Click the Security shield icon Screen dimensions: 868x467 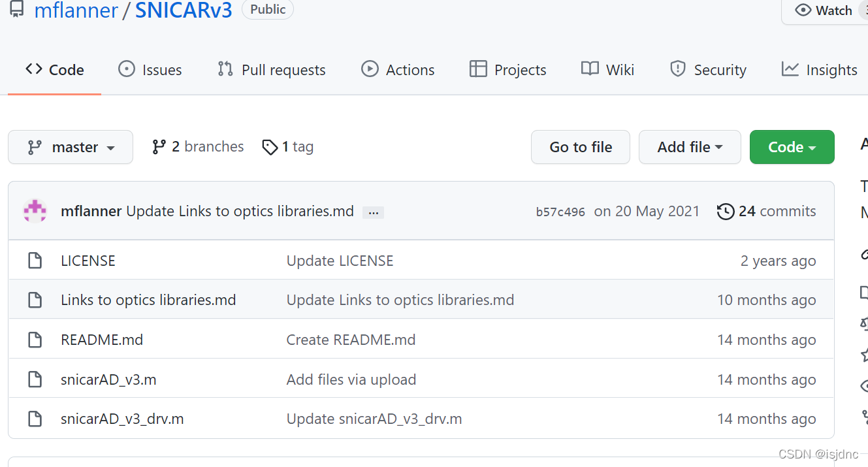tap(678, 69)
